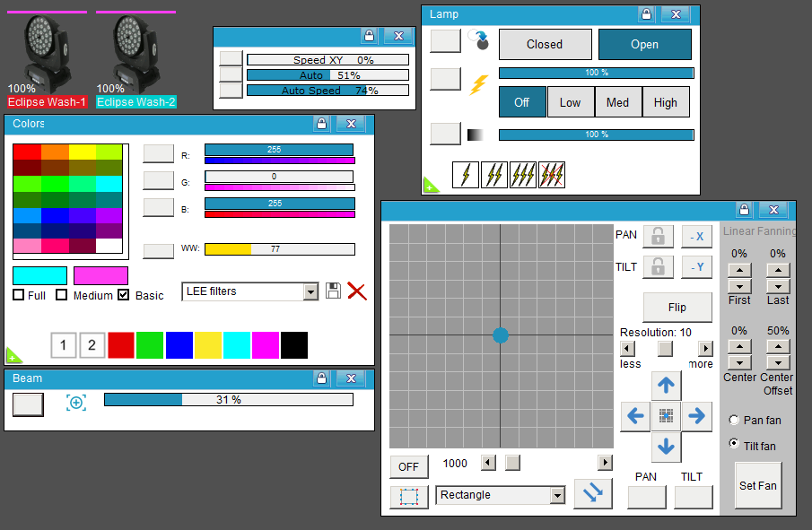
Task: Increase the First fanning value
Action: click(739, 270)
